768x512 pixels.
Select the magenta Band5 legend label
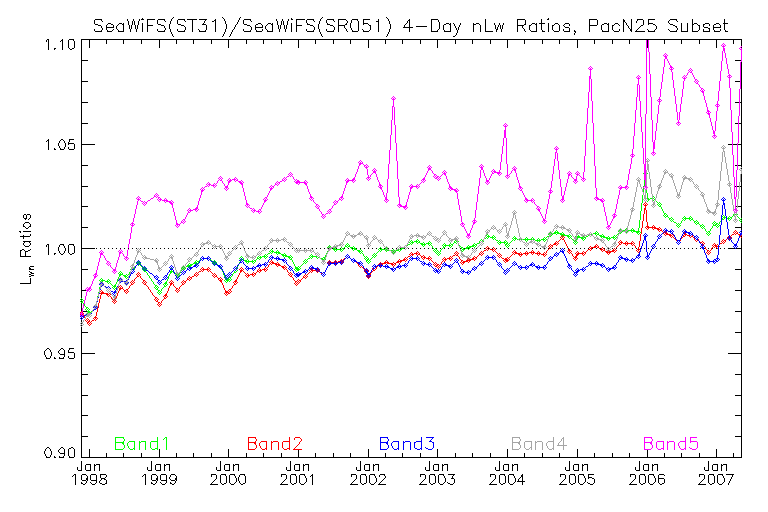coord(671,444)
